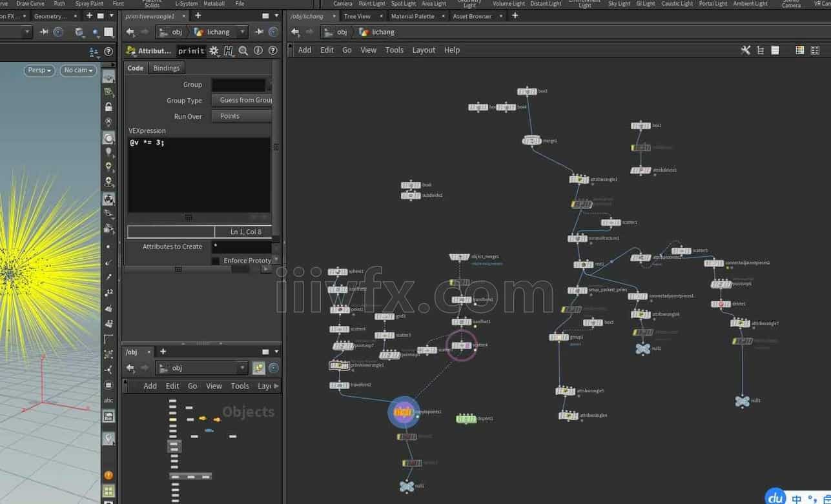Open the Asset Browser tab
The width and height of the screenshot is (831, 504).
coord(472,16)
